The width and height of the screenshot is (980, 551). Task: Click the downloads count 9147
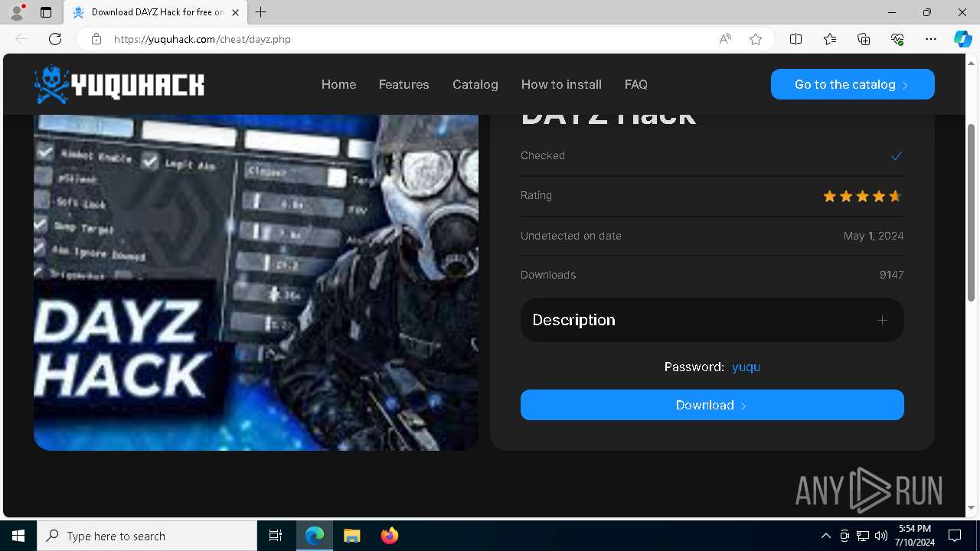point(891,275)
